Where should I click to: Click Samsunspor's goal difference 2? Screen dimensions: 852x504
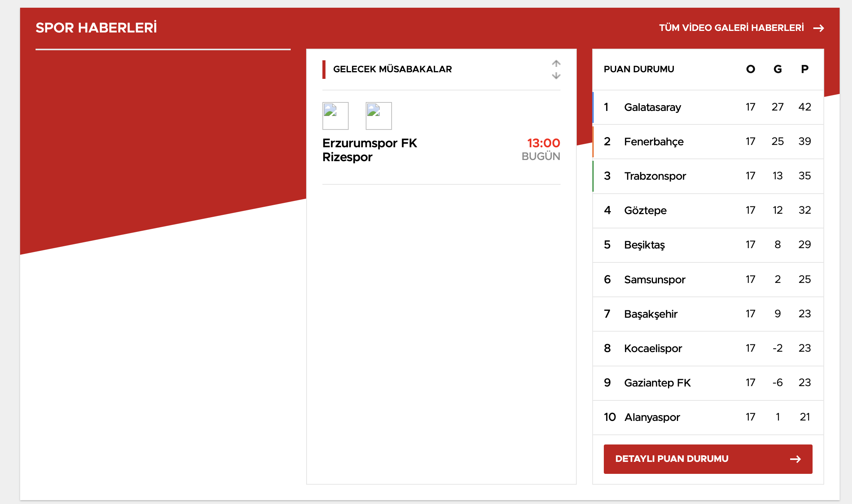tap(777, 279)
